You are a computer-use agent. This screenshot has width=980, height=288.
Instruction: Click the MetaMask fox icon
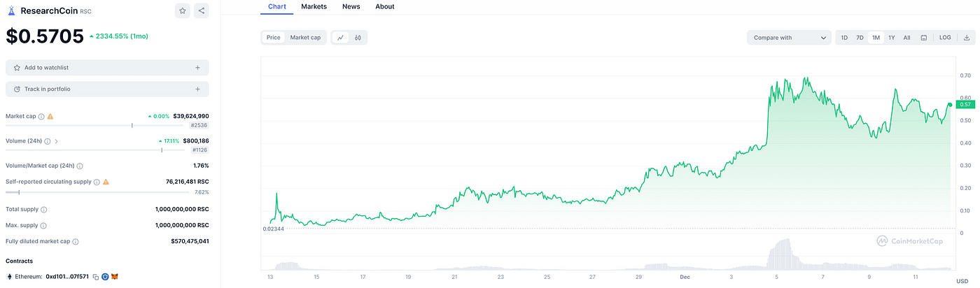114,277
